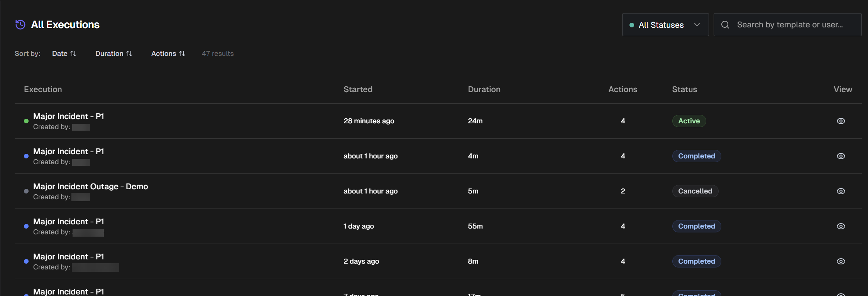
Task: View the active Major Incident - P1 execution
Action: click(x=841, y=121)
